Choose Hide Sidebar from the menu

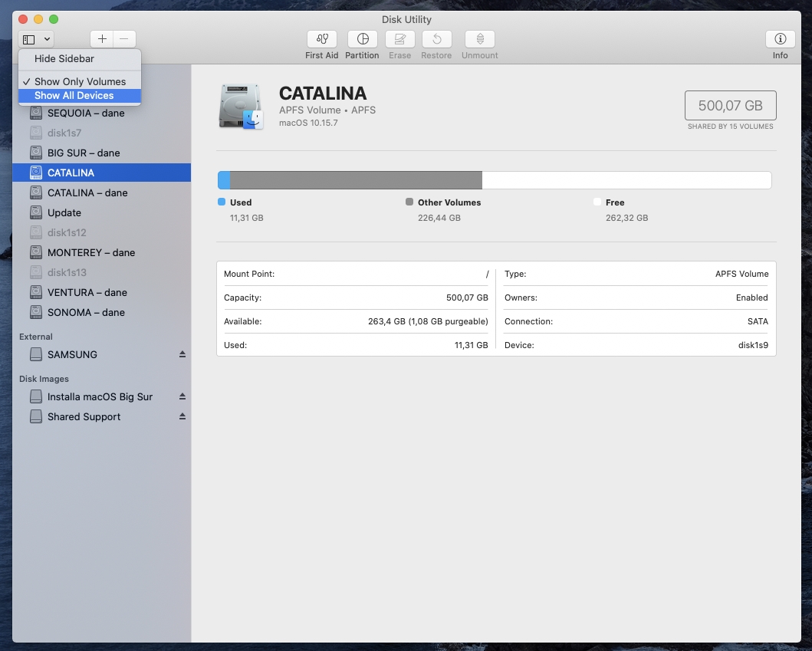pos(80,58)
